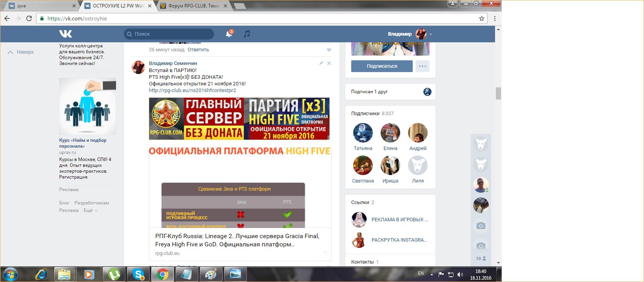Reload the current page
The width and height of the screenshot is (644, 282).
[x=29, y=18]
